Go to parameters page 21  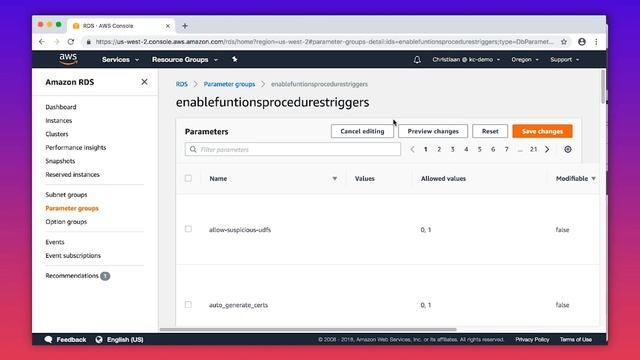(x=533, y=149)
